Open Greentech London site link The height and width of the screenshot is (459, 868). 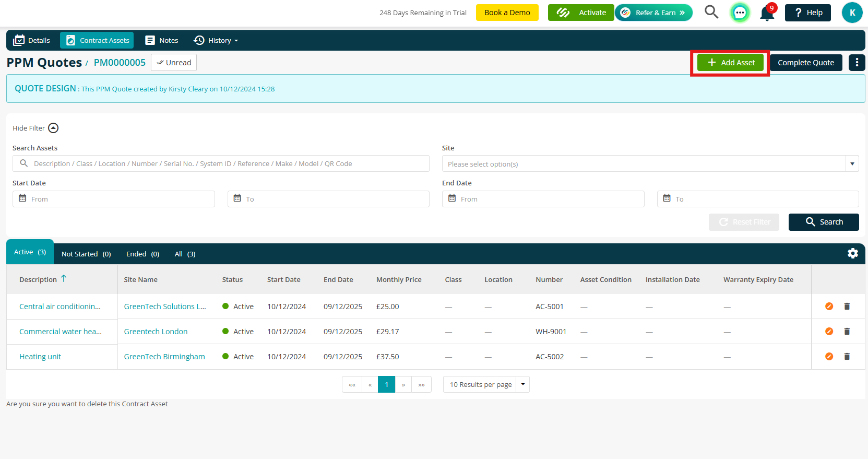click(x=156, y=332)
